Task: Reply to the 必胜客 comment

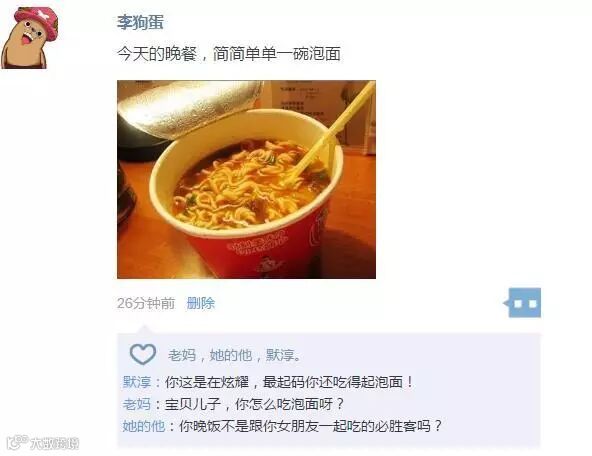Action: point(310,426)
